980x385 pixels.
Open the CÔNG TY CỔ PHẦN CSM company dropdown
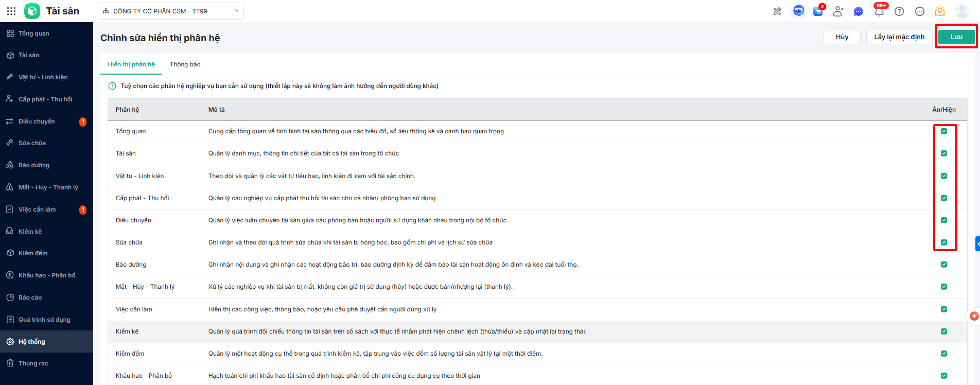coord(171,11)
